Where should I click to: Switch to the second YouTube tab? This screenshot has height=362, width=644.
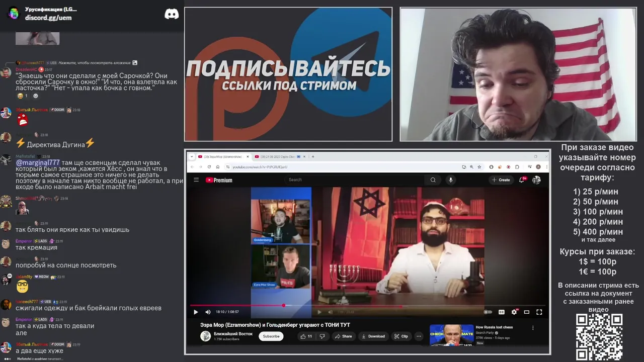pyautogui.click(x=280, y=156)
